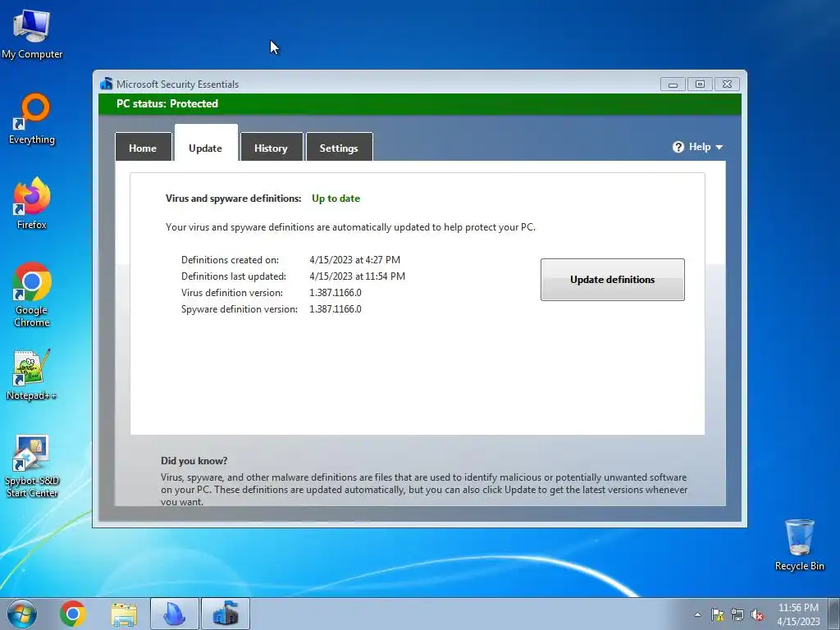Select the Update tab
840x630 pixels.
(206, 144)
